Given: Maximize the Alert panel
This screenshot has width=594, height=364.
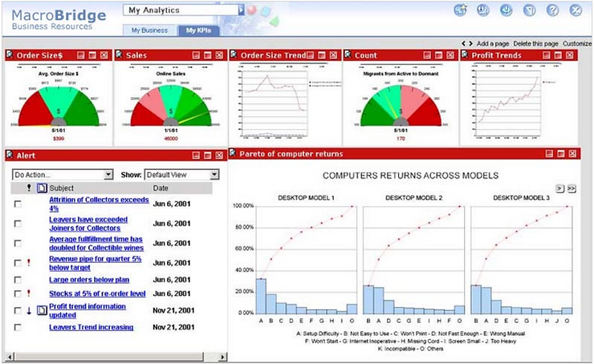Looking at the screenshot, I should coord(208,155).
